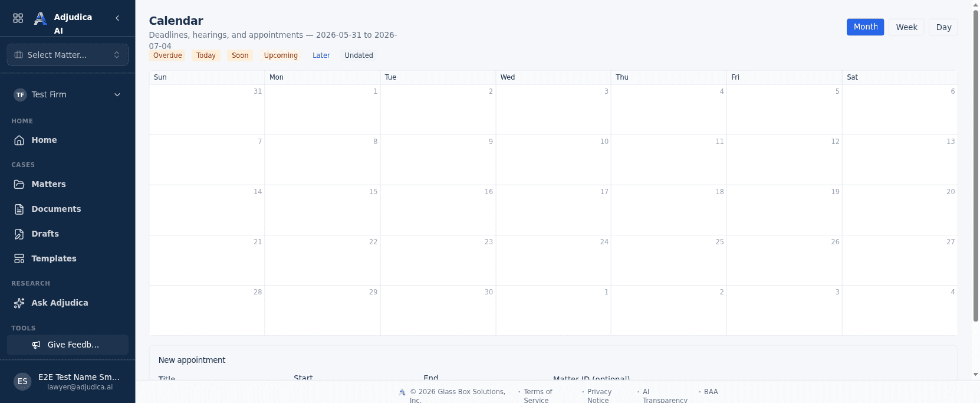
Task: Click the scrollbar down arrow
Action: click(x=976, y=375)
